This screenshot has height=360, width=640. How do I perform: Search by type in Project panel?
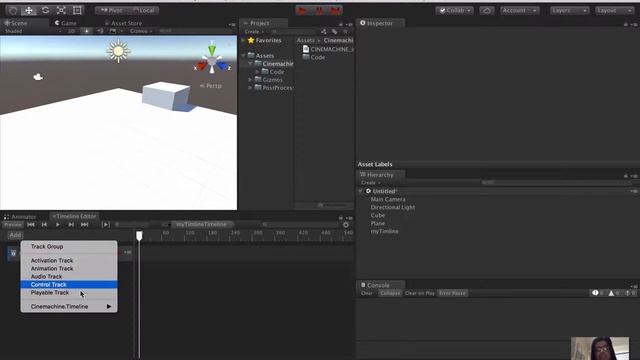point(324,31)
